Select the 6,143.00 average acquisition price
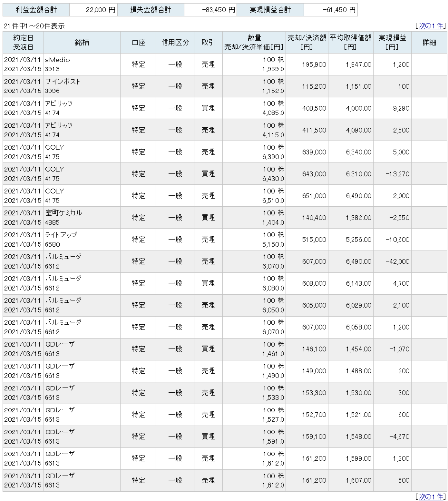Viewport: 448px width, 501px height. click(x=358, y=283)
